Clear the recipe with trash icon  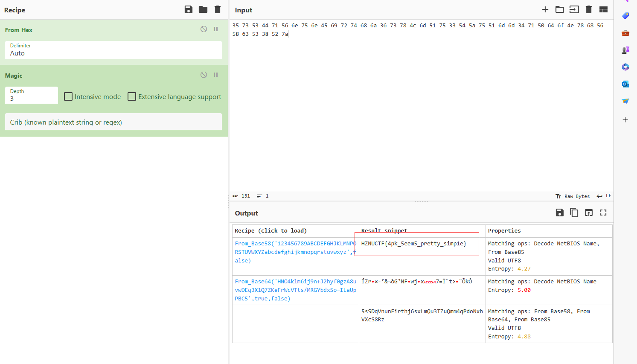click(218, 9)
